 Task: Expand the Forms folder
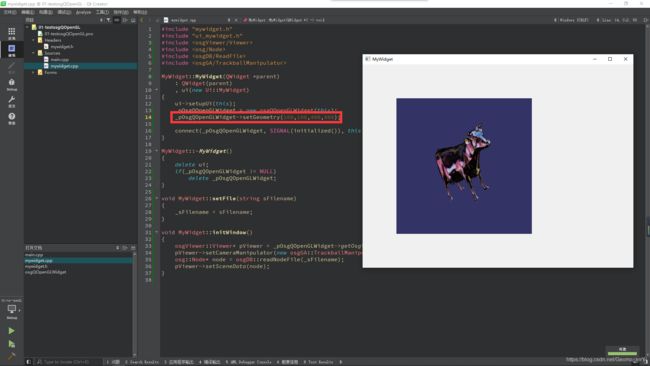pyautogui.click(x=34, y=73)
